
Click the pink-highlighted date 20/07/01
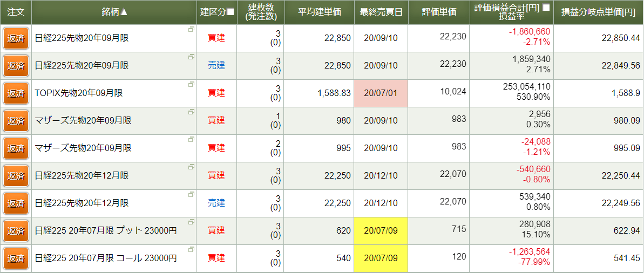(x=381, y=93)
